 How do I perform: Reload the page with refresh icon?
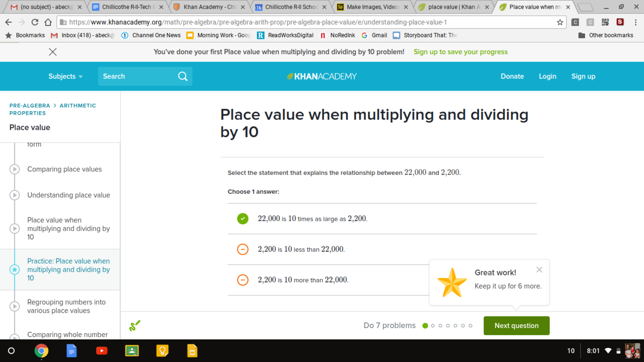tap(35, 22)
